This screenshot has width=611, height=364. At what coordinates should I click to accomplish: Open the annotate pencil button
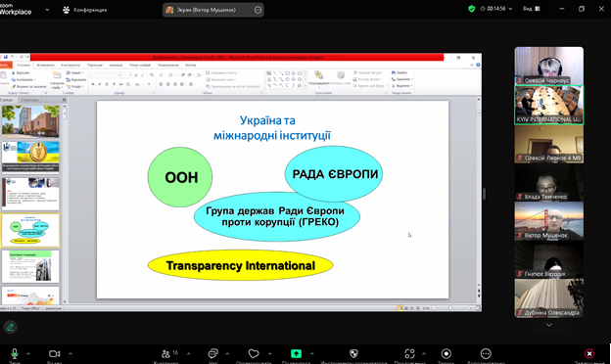pos(11,327)
